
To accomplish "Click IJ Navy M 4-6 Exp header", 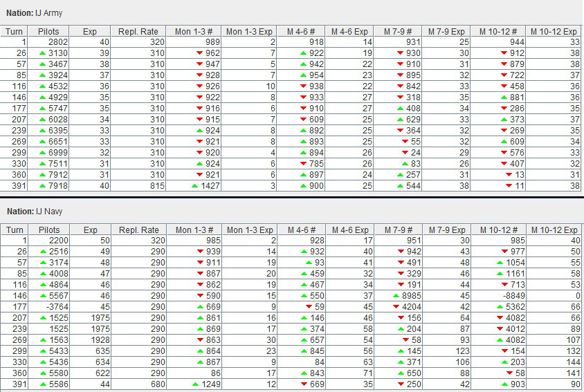I will 350,230.
